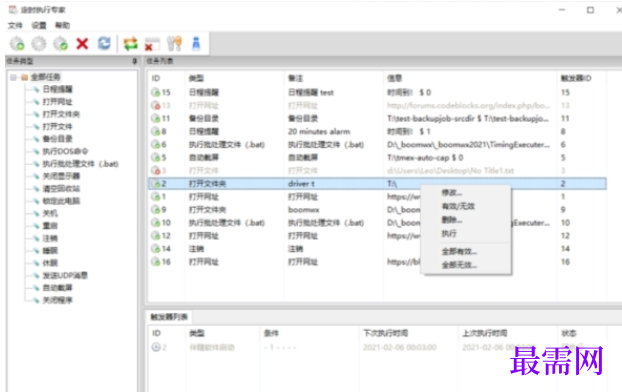Select 打开文件 in the task type tree
This screenshot has width=622, height=392.
point(58,127)
